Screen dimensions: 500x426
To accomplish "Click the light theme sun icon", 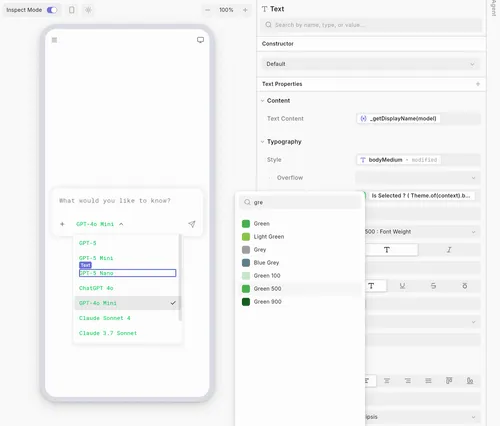I will pos(88,10).
